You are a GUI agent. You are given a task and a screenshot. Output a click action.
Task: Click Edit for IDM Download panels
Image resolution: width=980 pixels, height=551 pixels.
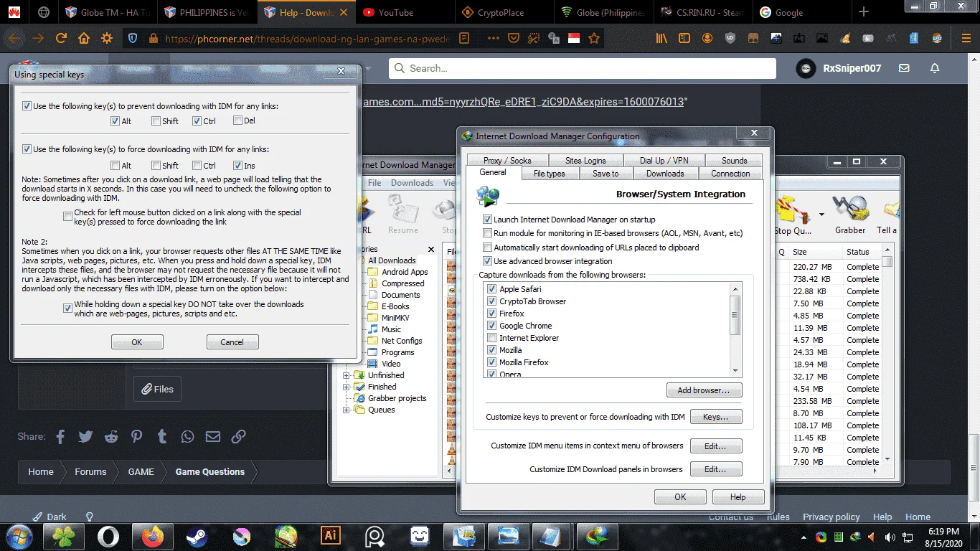[716, 469]
